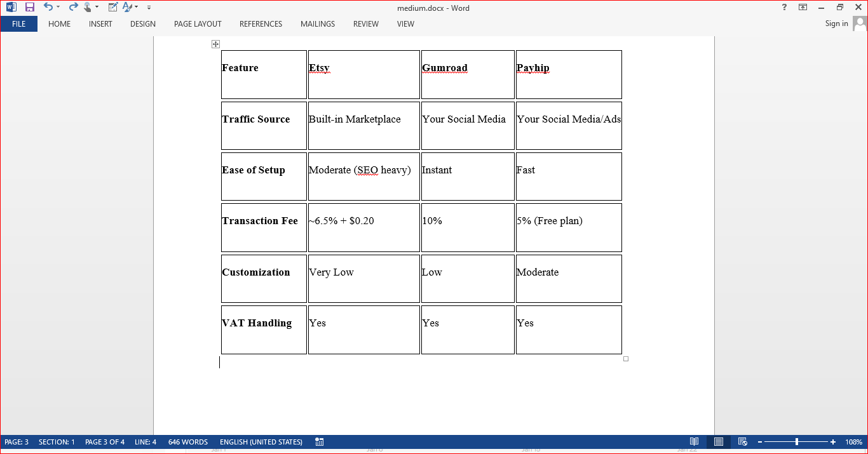868x454 pixels.
Task: Click the text Styles quick access icon
Action: tap(127, 7)
